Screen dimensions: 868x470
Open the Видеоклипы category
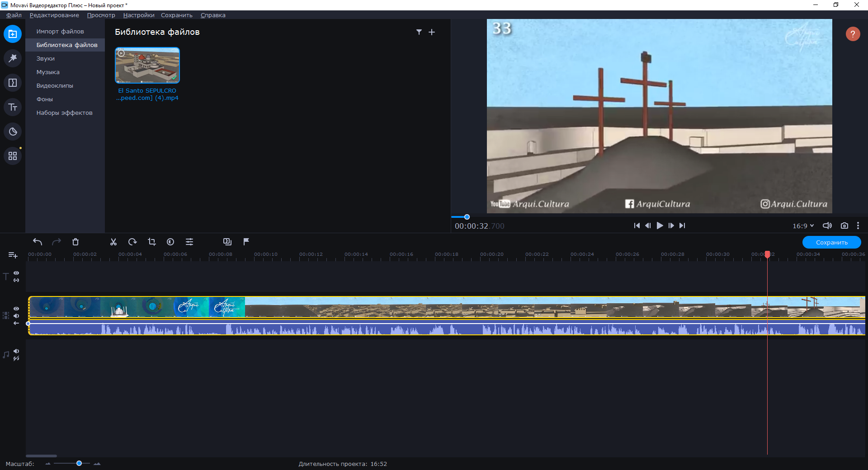65,85
